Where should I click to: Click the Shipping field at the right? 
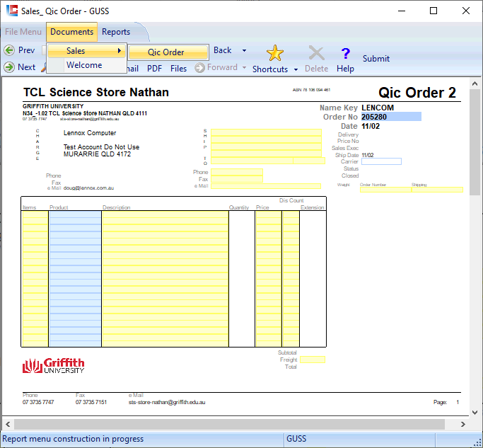pyautogui.click(x=438, y=190)
